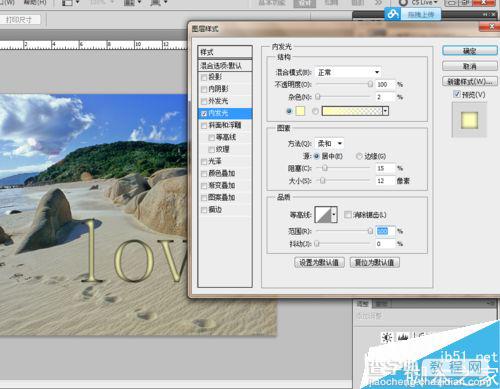Choose the 居中 center source radio
The image size is (500, 389).
[x=317, y=156]
